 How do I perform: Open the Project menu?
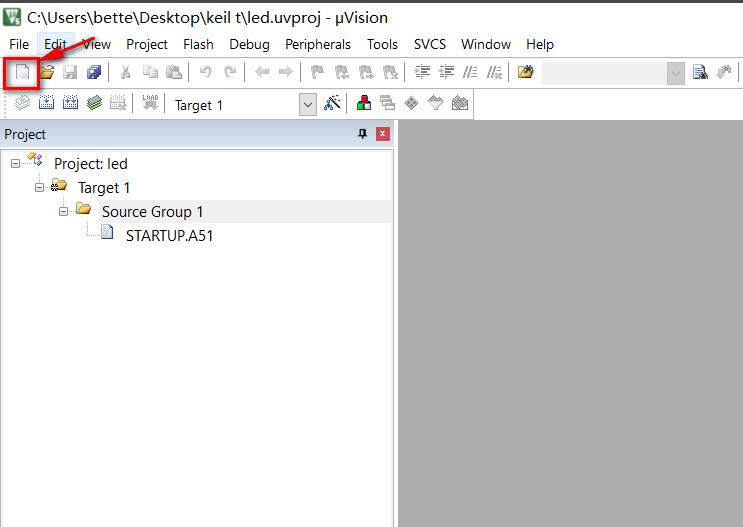[146, 44]
